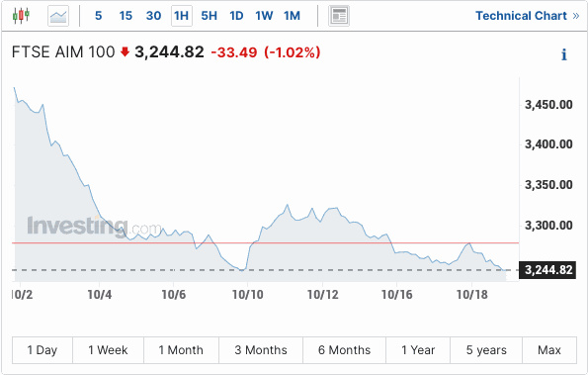
Task: Select the 15-minute interval
Action: 126,16
